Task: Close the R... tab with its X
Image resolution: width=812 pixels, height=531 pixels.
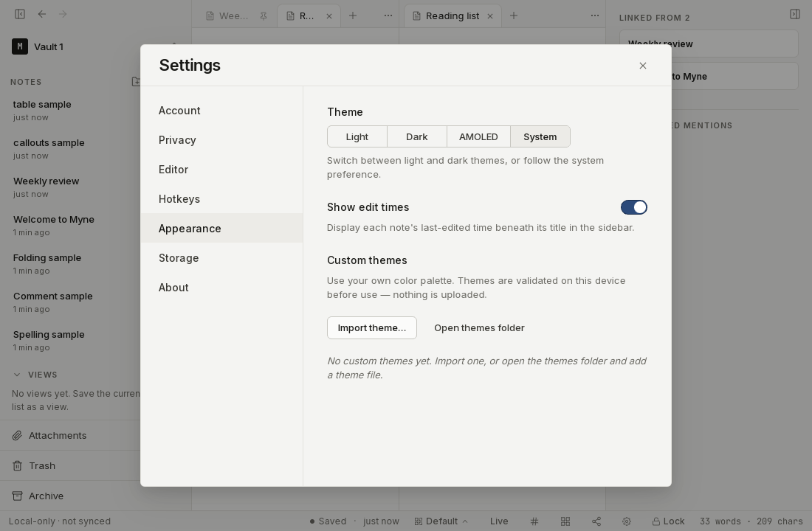Action: [x=328, y=16]
